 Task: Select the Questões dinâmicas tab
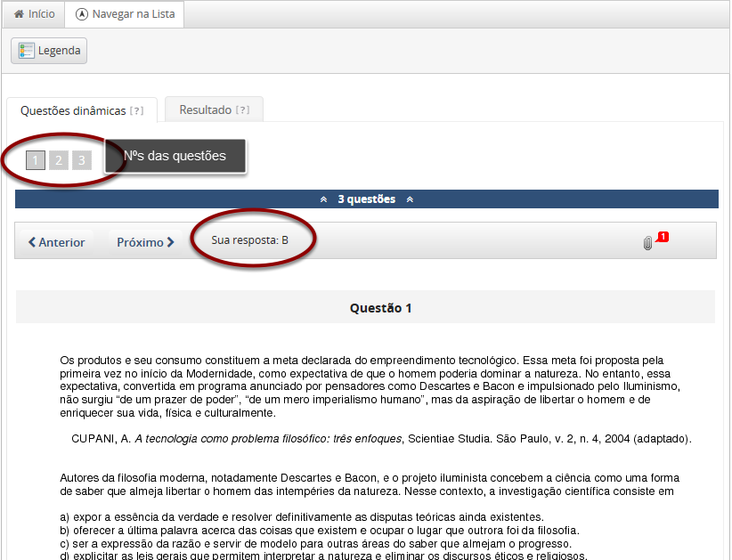point(73,110)
